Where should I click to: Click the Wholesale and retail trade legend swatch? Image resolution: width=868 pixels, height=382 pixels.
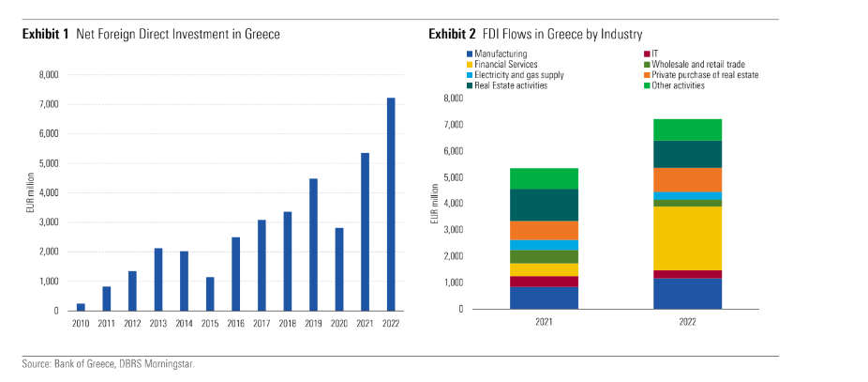pyautogui.click(x=635, y=65)
